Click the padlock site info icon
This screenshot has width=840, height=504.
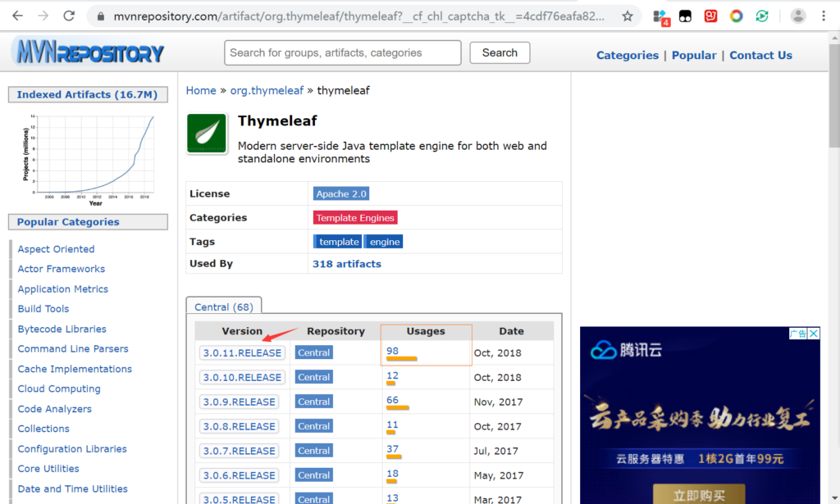pyautogui.click(x=100, y=16)
